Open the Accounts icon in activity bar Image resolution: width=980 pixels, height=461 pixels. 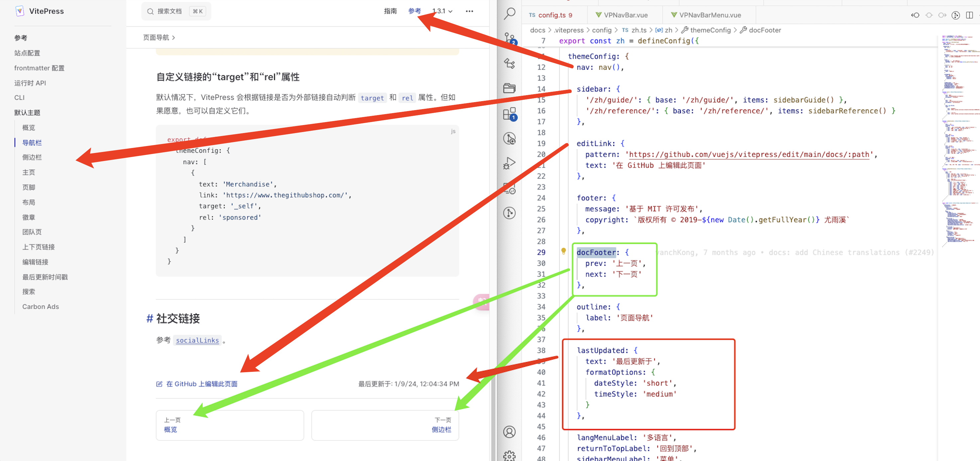coord(509,432)
